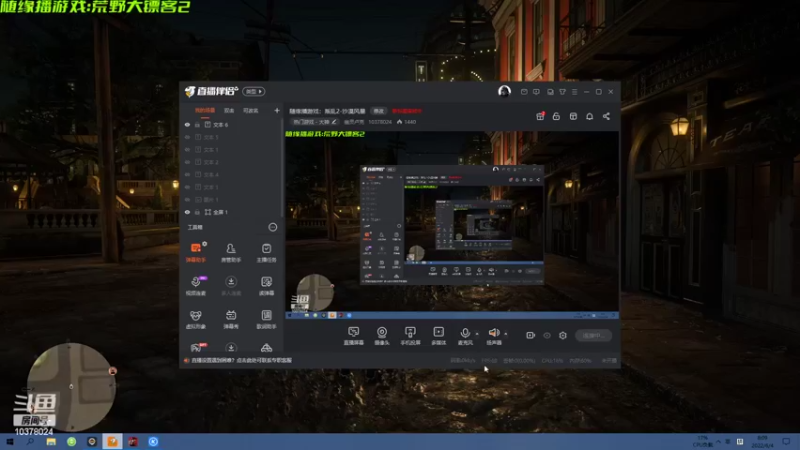
Task: Click the storefront icon left of the bell
Action: pyautogui.click(x=573, y=116)
